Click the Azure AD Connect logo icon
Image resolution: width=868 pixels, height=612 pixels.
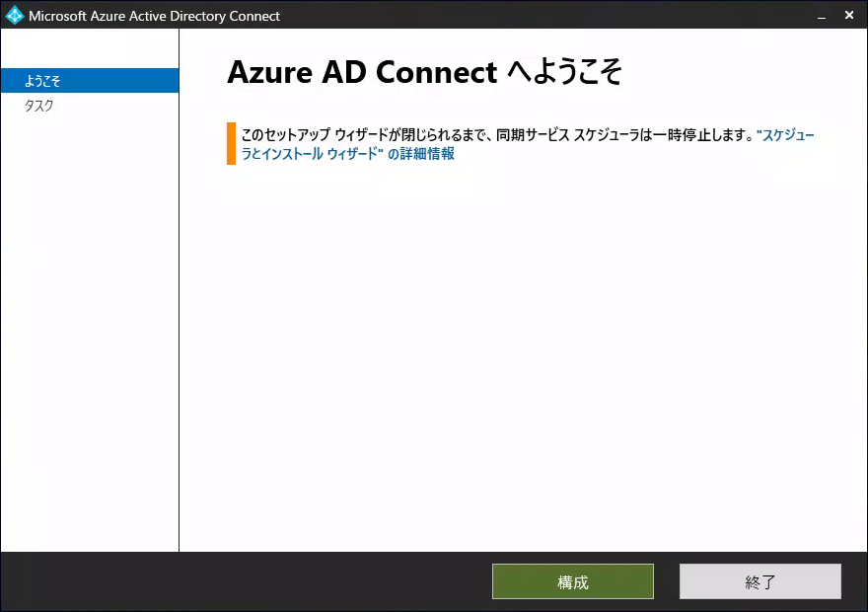coord(15,16)
